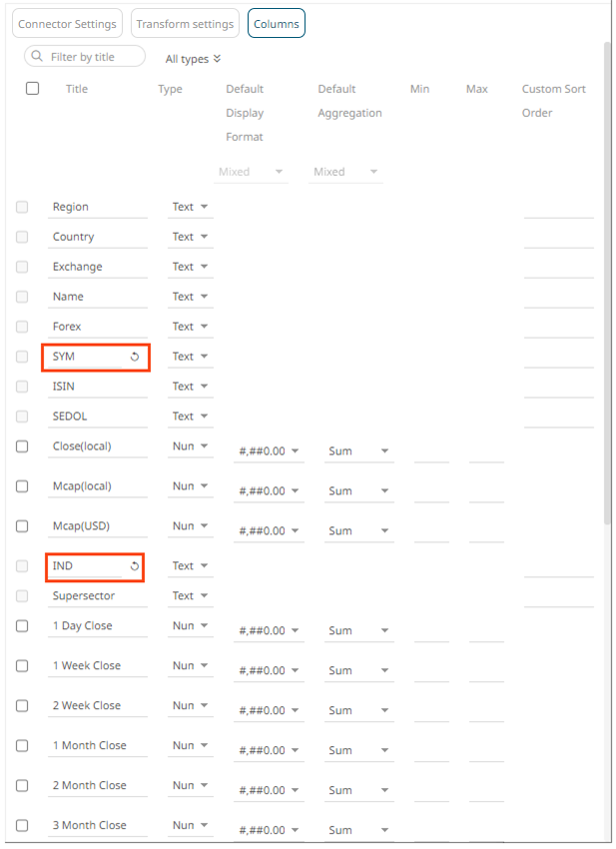Screen dimensions: 616x849
Task: Switch to Transform settings tab
Action: tap(185, 24)
